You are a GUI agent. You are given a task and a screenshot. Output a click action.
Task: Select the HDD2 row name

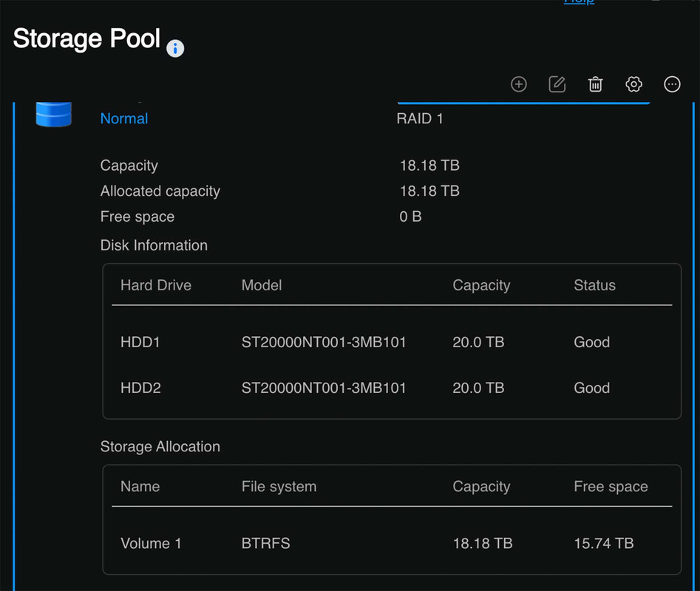(x=140, y=388)
